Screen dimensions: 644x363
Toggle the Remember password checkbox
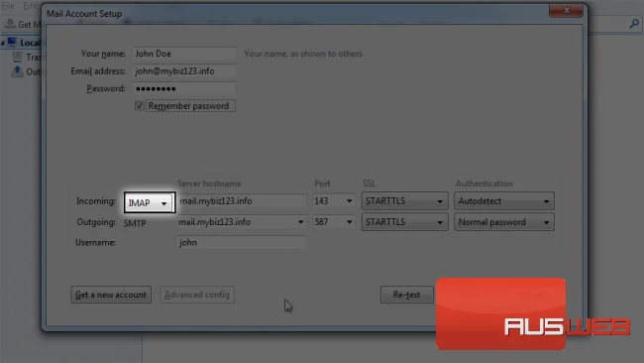[x=140, y=106]
